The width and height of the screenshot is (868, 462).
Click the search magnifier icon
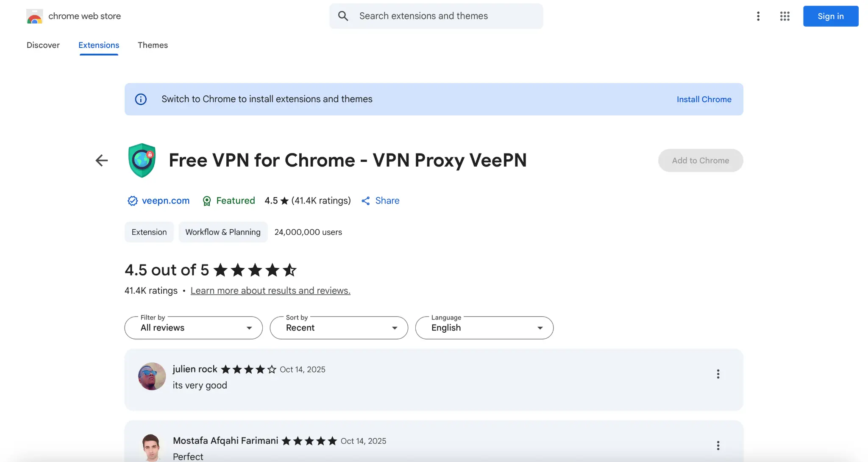click(343, 16)
